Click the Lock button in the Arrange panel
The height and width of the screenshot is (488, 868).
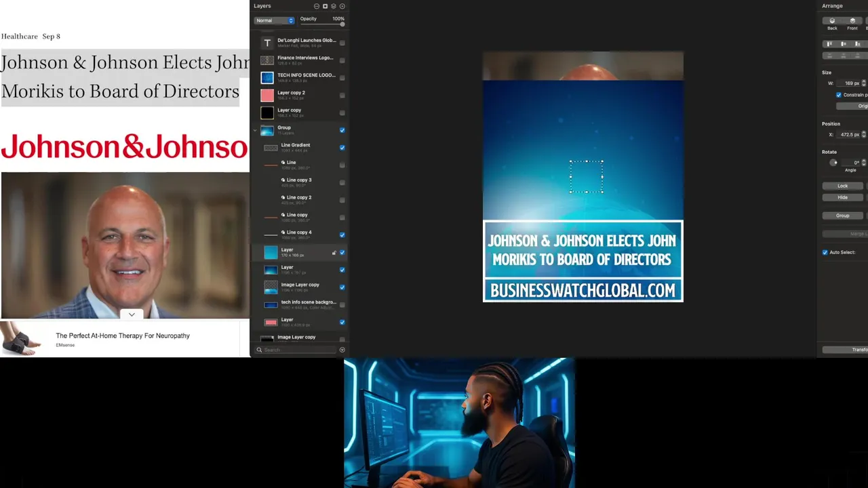point(842,186)
